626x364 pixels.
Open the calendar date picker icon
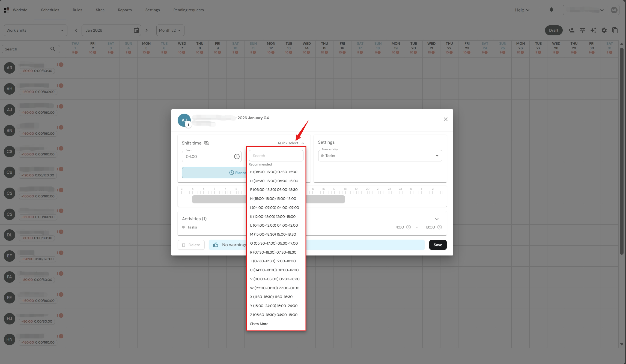point(136,30)
